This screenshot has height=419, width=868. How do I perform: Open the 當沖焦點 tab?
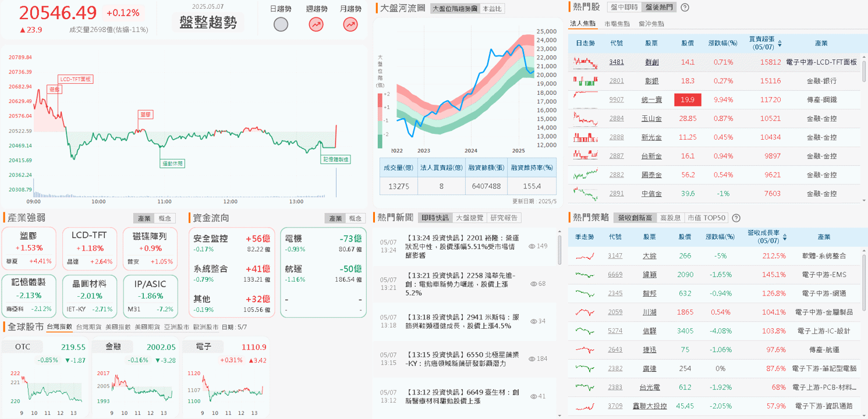[651, 24]
